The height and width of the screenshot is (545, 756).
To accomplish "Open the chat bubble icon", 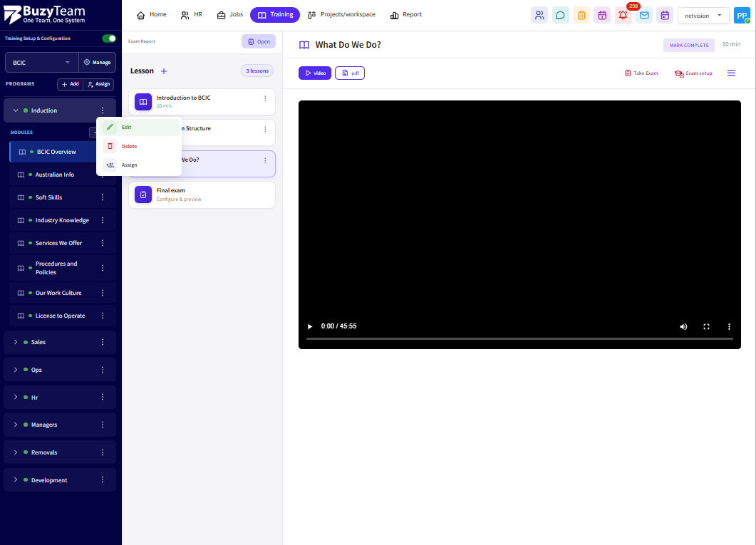I will click(560, 16).
